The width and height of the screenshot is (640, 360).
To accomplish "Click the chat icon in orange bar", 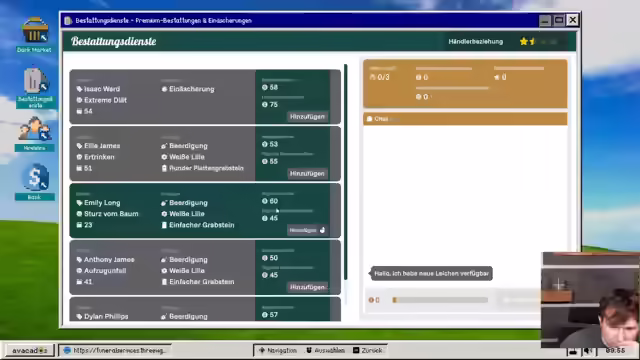I will coord(369,119).
